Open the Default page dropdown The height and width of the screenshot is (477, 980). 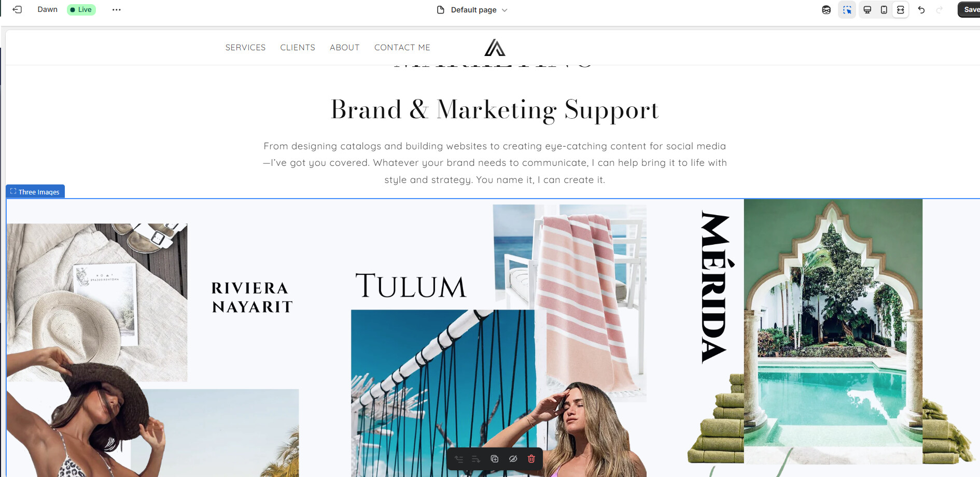(x=472, y=10)
